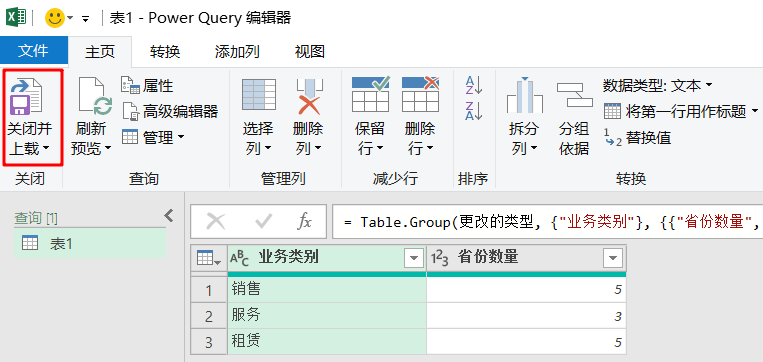Confirm formula with checkmark icon
Viewport: 763px width, 362px height.
[x=263, y=221]
